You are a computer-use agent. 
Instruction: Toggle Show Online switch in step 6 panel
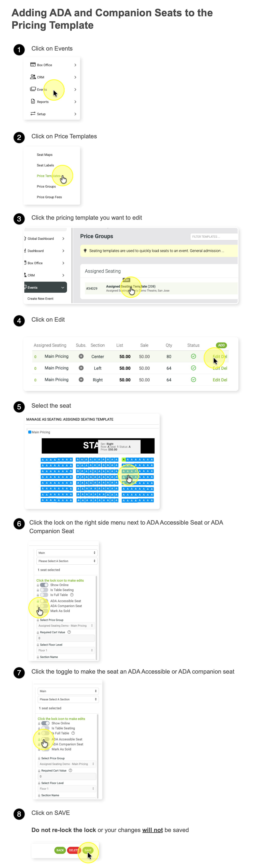point(44,585)
